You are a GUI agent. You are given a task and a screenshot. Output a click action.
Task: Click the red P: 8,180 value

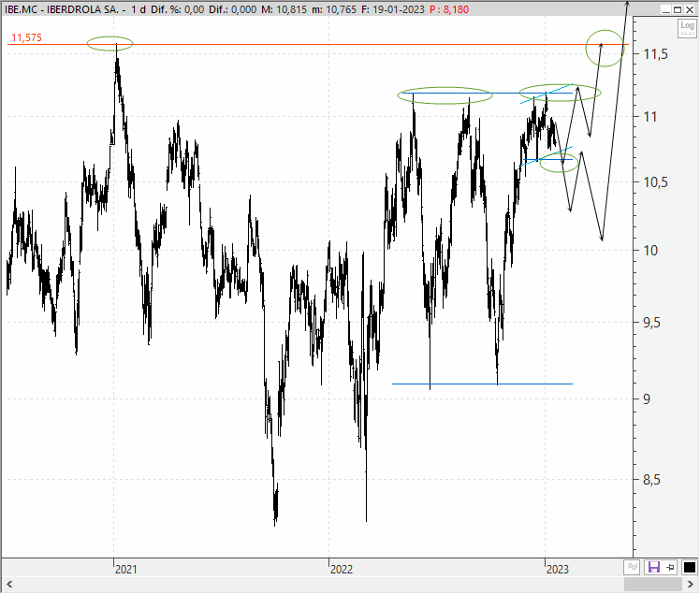coord(449,9)
